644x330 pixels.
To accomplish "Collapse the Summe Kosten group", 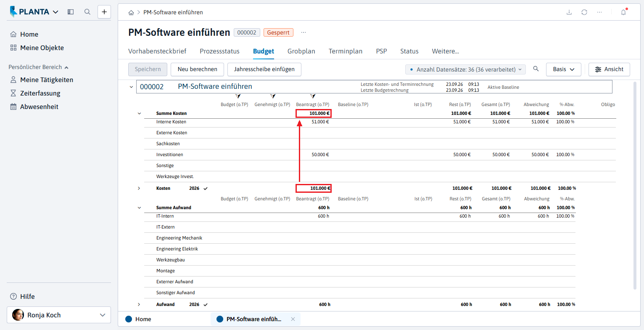I will 139,113.
